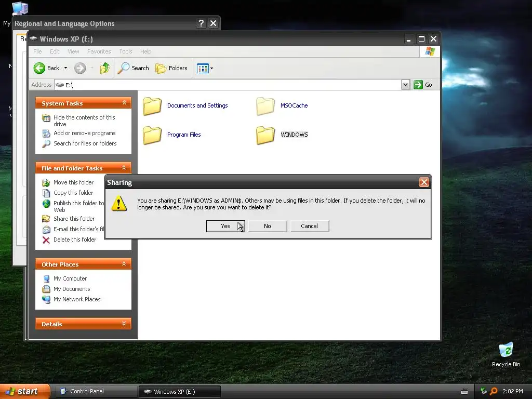The image size is (532, 399).
Task: Switch to Control Panel taskbar button
Action: [x=96, y=392]
